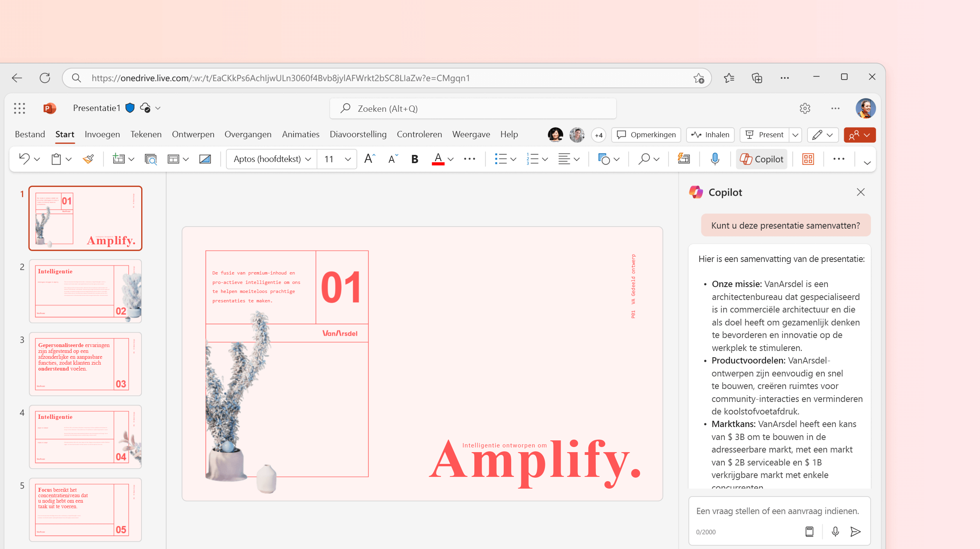Screen dimensions: 980x549
Task: Click the user account avatar
Action: 866,108
